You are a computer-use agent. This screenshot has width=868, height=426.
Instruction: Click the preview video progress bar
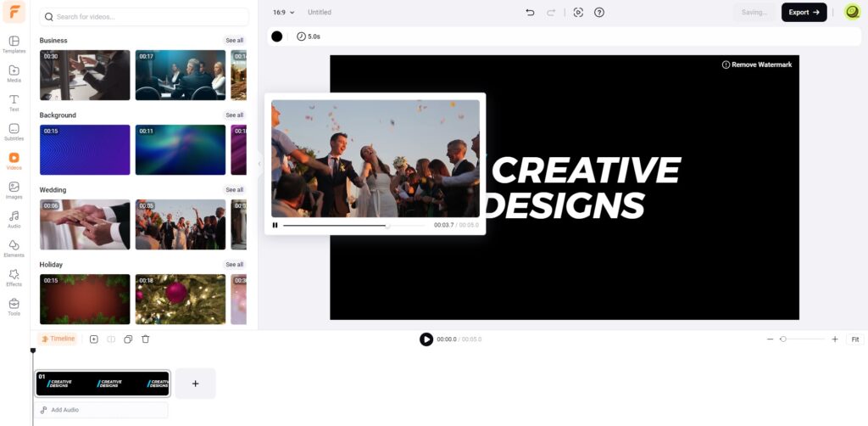(354, 226)
